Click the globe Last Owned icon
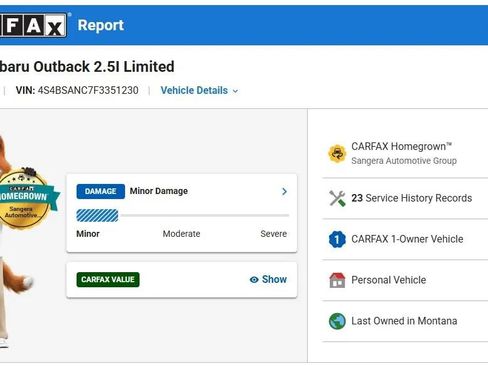Image resolution: width=488 pixels, height=366 pixels. point(337,321)
